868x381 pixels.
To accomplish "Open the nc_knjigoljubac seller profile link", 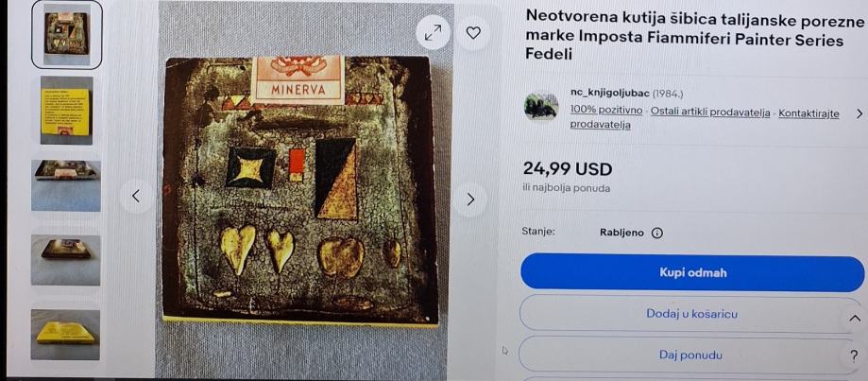I will point(610,93).
